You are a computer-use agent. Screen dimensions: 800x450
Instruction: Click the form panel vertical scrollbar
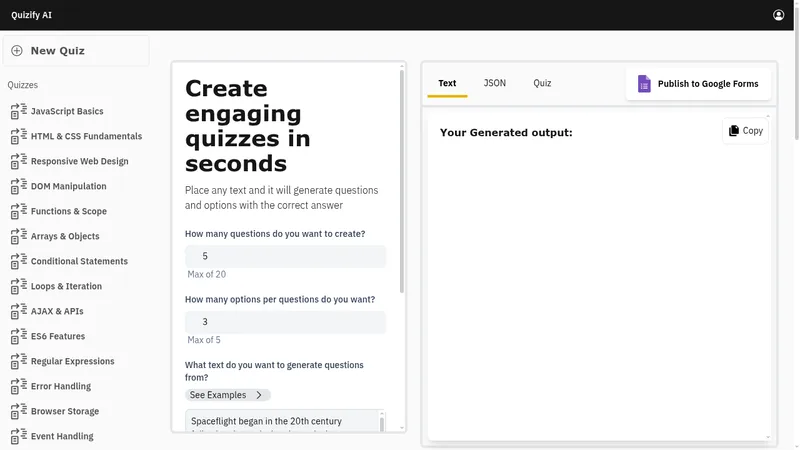pyautogui.click(x=402, y=181)
